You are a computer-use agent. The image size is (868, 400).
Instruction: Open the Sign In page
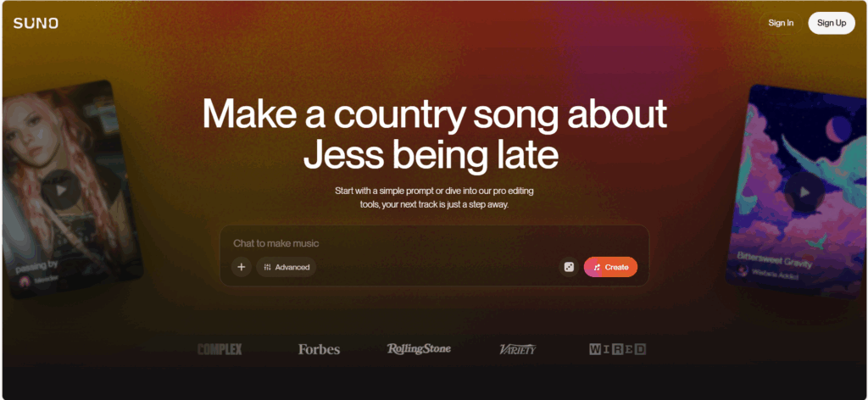(781, 23)
